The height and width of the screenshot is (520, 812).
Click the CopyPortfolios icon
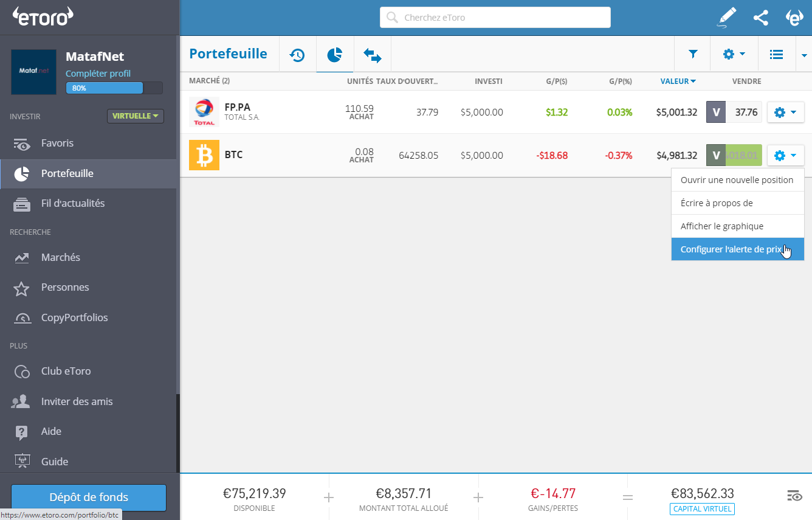click(x=22, y=318)
